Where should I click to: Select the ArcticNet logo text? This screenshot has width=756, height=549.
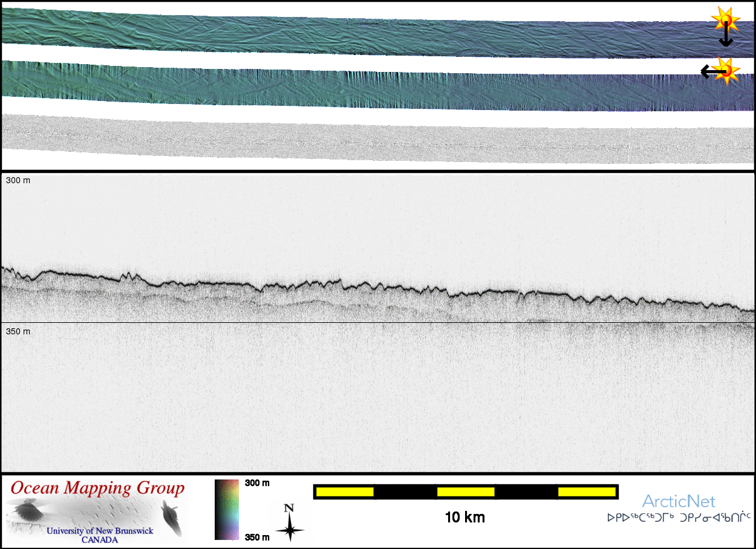coord(678,501)
